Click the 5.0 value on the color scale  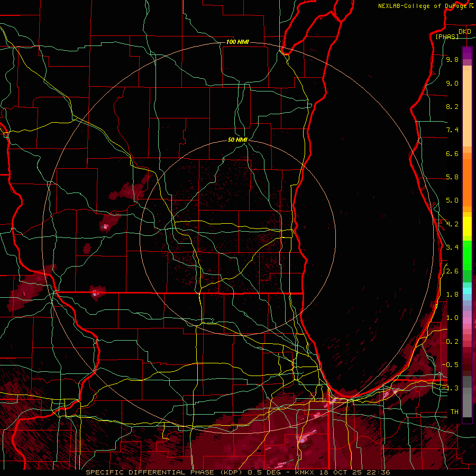(452, 200)
